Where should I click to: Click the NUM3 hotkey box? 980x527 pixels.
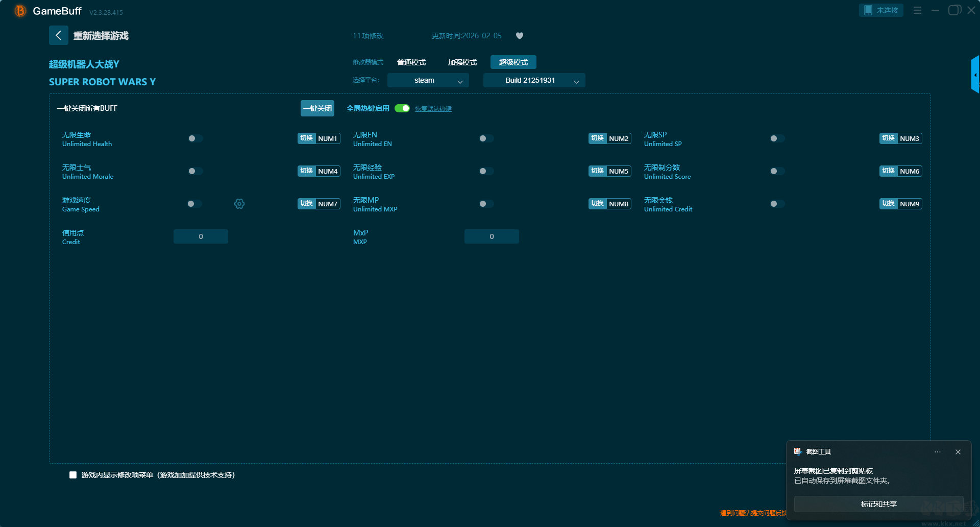(910, 138)
